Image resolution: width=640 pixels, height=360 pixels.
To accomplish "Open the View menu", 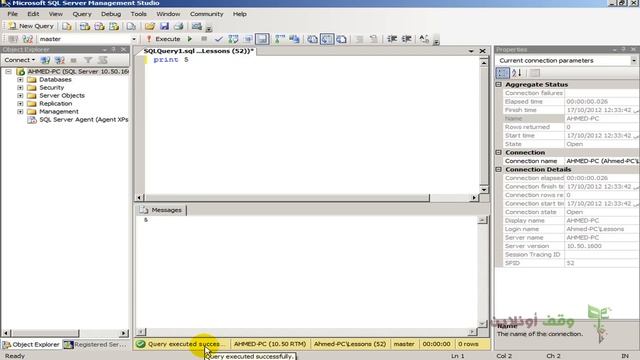I will (56, 14).
